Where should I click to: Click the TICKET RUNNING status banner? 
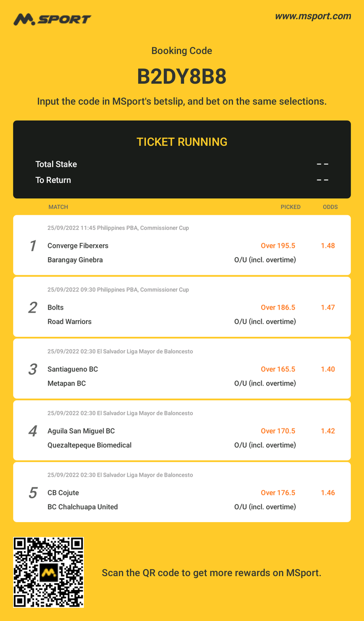[182, 142]
